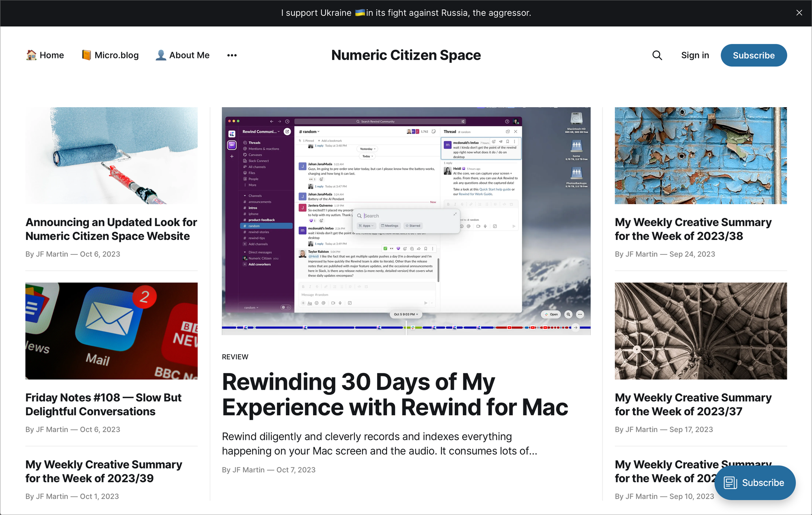Open the REVIEW category

click(x=235, y=357)
